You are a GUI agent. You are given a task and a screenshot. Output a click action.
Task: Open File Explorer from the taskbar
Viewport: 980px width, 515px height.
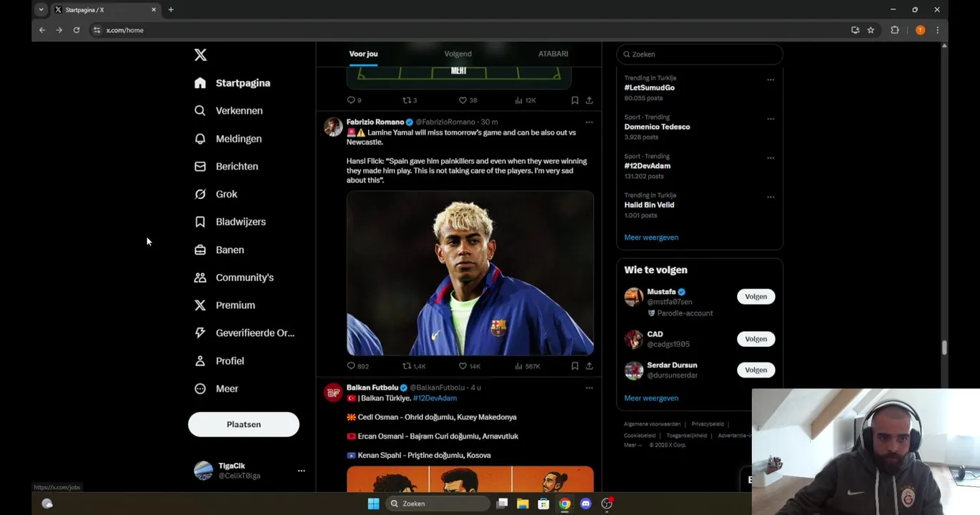coord(523,504)
